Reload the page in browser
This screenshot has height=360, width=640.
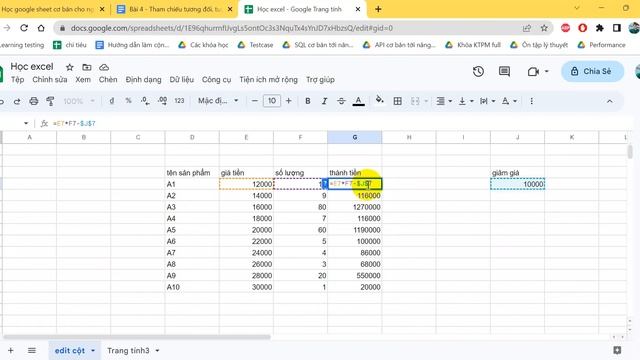[x=24, y=28]
